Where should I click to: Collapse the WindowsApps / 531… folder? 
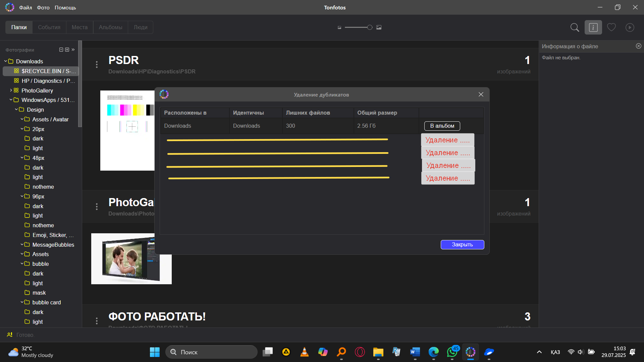pos(11,100)
